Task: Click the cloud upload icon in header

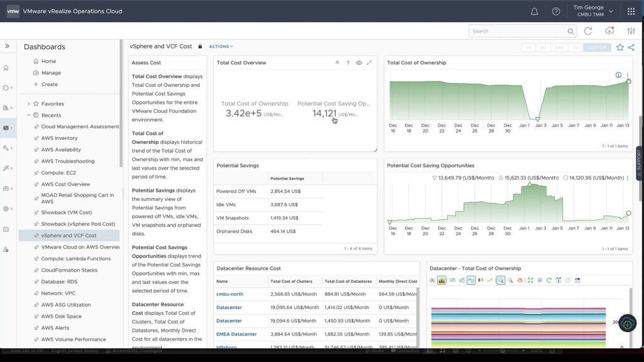Action: coord(609,31)
